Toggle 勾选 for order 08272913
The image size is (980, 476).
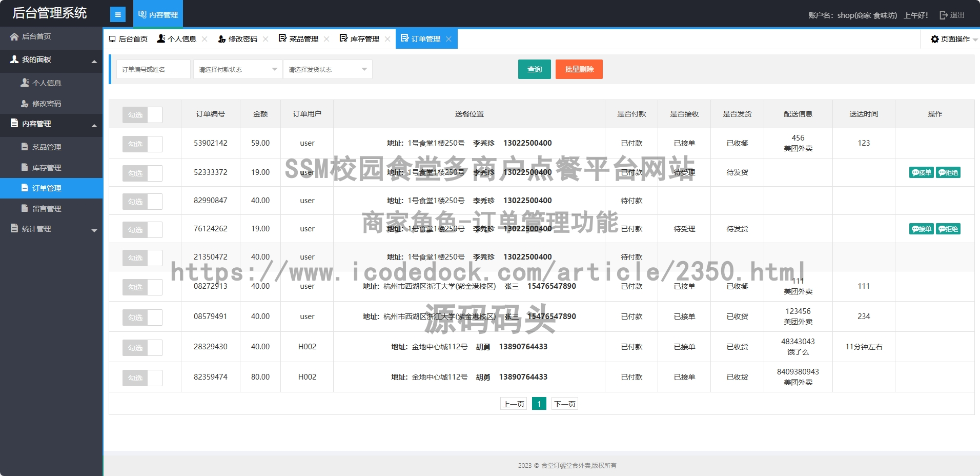[142, 287]
